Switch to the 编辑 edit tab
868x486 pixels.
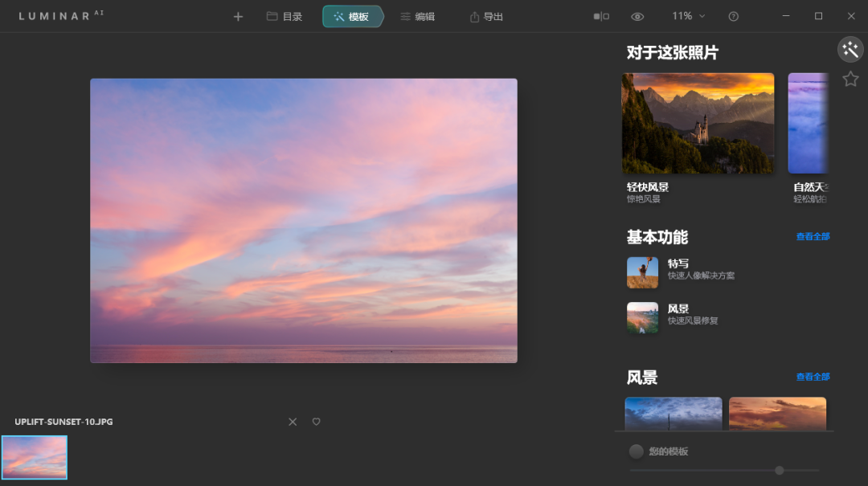point(417,15)
